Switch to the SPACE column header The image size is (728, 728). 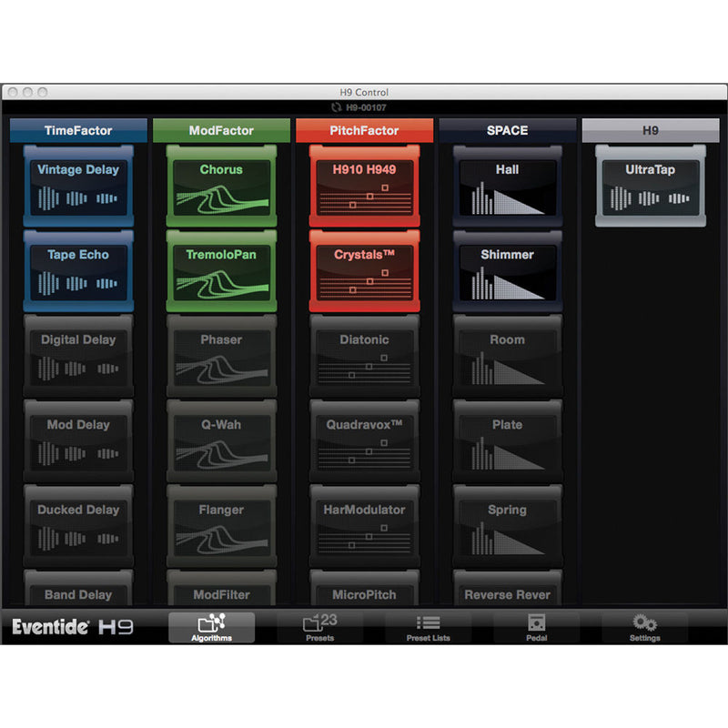tap(507, 130)
